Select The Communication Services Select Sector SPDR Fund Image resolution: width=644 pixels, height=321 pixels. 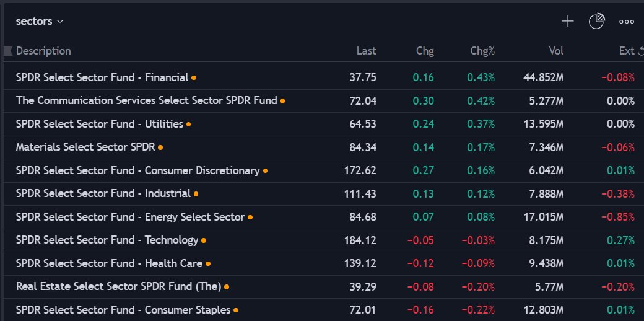[324, 101]
